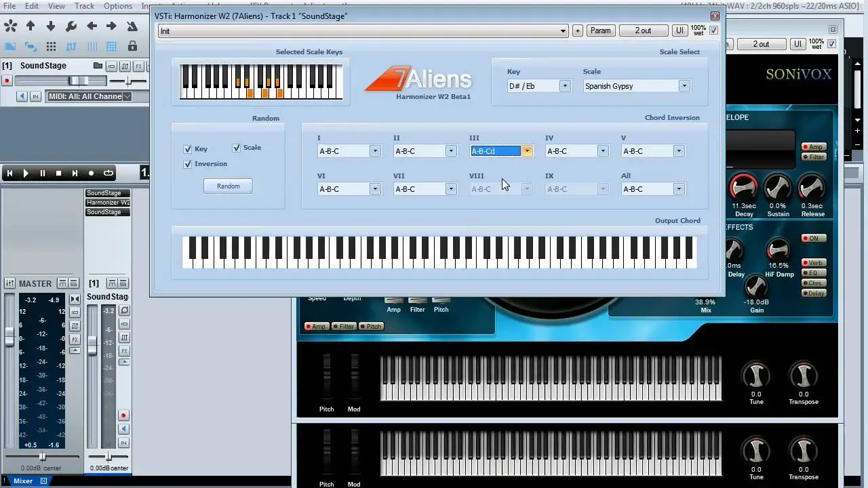This screenshot has height=488, width=868.
Task: Click the undo left arrow icon
Action: 92,26
